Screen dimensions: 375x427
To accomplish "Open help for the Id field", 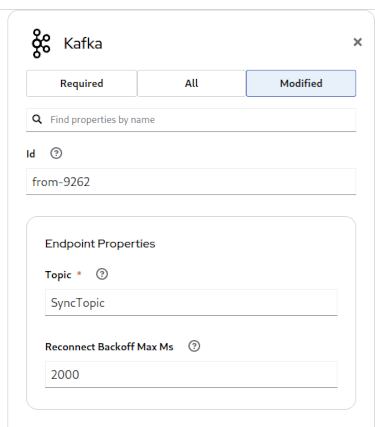I will (x=56, y=153).
